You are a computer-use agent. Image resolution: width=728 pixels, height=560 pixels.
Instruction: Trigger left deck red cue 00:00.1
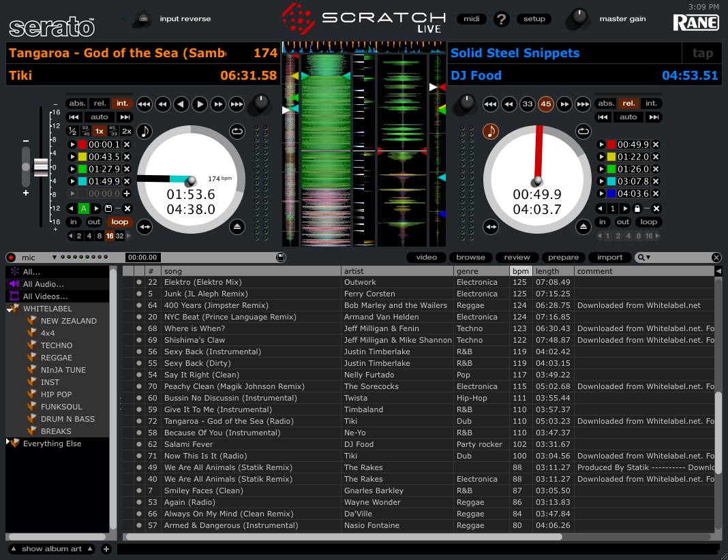click(x=72, y=144)
